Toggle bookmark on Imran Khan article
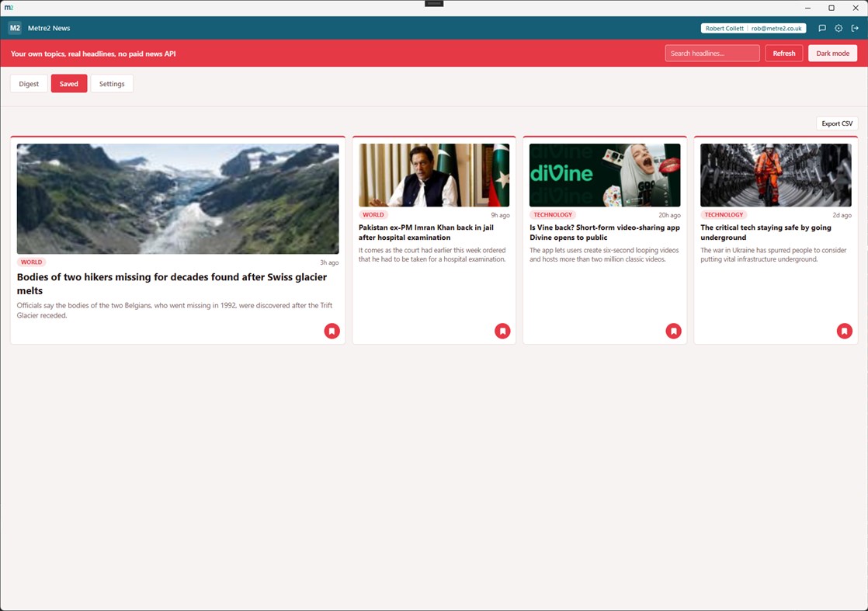 coord(502,331)
